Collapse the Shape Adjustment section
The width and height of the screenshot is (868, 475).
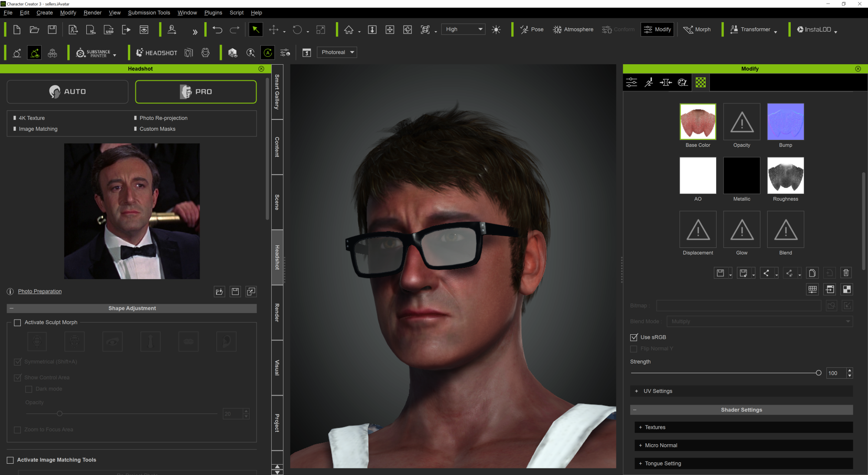click(x=132, y=308)
